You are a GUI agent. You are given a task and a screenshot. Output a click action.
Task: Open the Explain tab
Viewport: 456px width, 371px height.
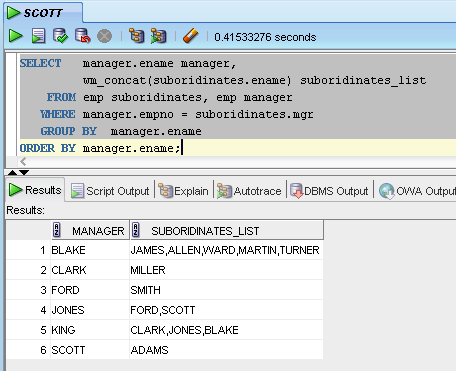pos(183,191)
